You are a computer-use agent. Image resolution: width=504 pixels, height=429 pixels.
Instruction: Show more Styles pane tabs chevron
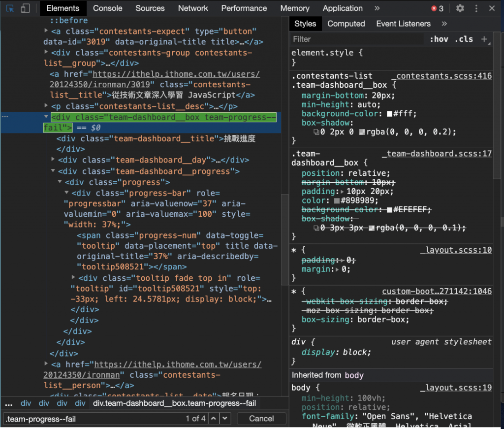click(444, 24)
